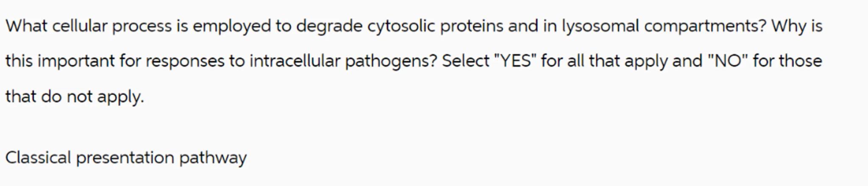Viewport: 868px width, 186px height.
Task: Click the word "important" in the second line
Action: pos(76,61)
